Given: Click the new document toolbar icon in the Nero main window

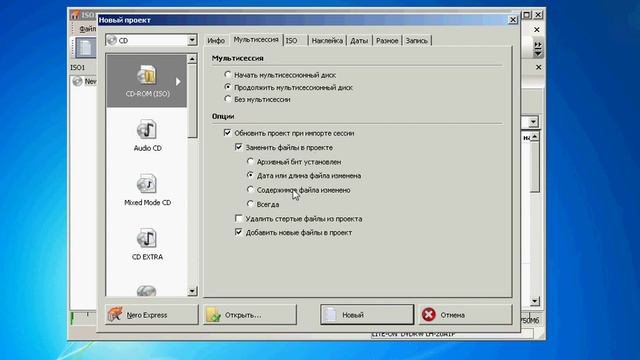Looking at the screenshot, I should pos(85,48).
